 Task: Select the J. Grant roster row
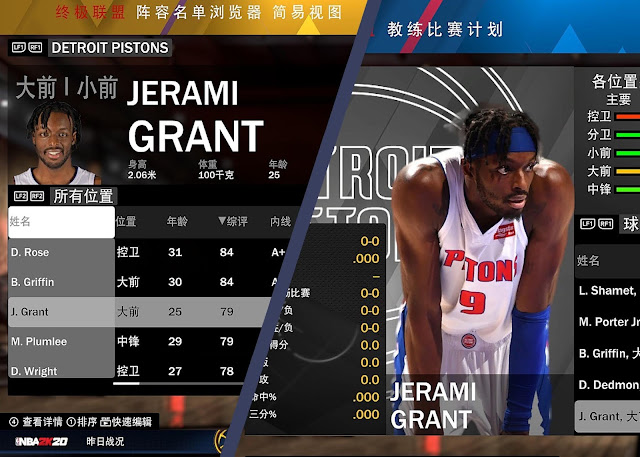(x=139, y=312)
